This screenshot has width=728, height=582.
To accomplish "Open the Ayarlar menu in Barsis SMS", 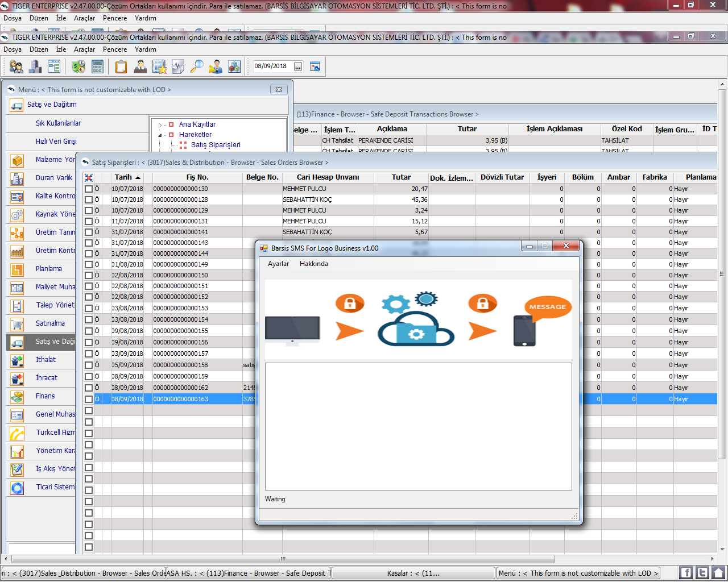I will pos(278,264).
